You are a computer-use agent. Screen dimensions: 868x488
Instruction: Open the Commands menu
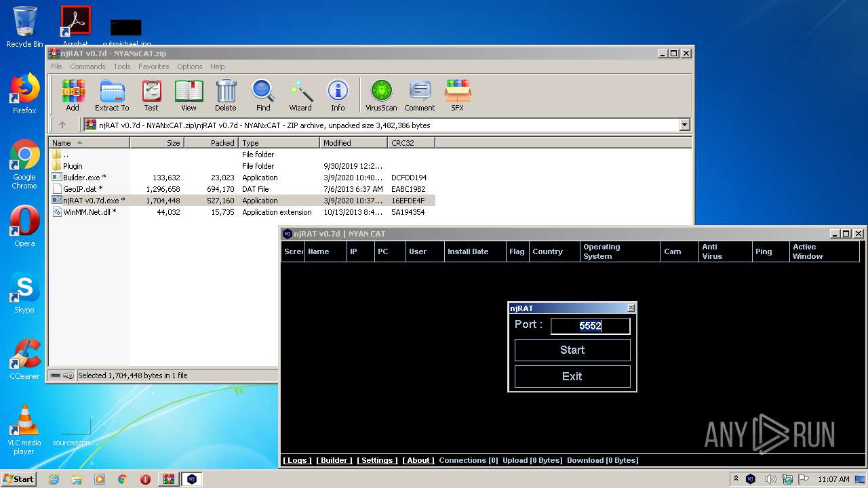click(x=87, y=66)
